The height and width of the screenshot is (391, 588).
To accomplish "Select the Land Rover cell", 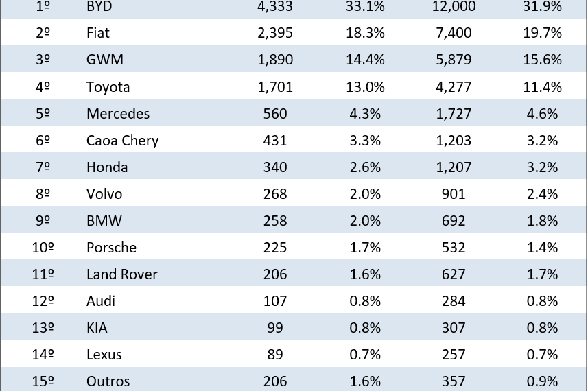I will point(122,274).
